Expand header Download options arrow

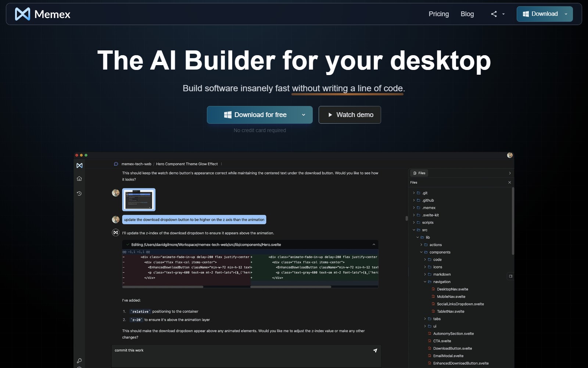566,14
